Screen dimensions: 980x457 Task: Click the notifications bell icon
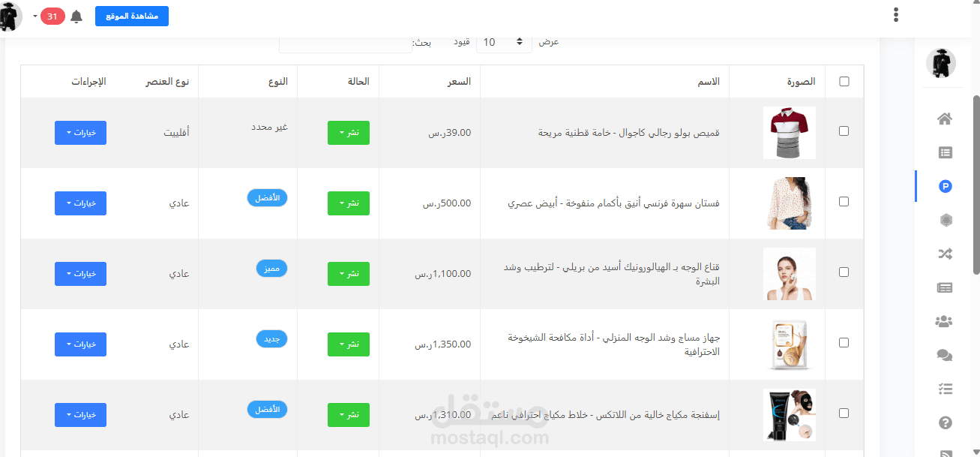coord(76,17)
